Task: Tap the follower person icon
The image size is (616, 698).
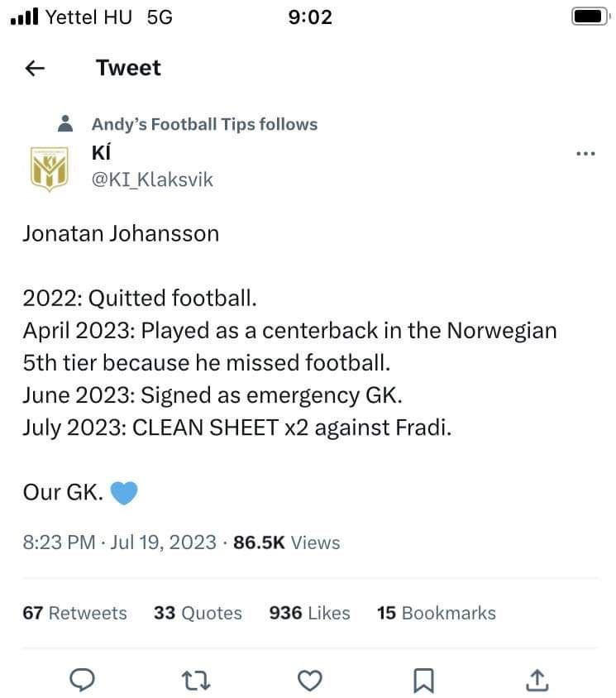Action: click(x=65, y=124)
